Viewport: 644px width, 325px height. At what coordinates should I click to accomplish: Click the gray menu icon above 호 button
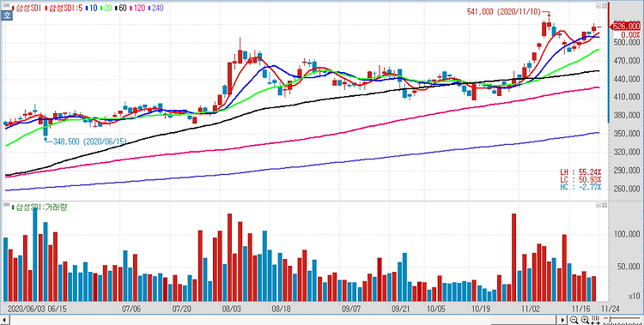coord(6,6)
